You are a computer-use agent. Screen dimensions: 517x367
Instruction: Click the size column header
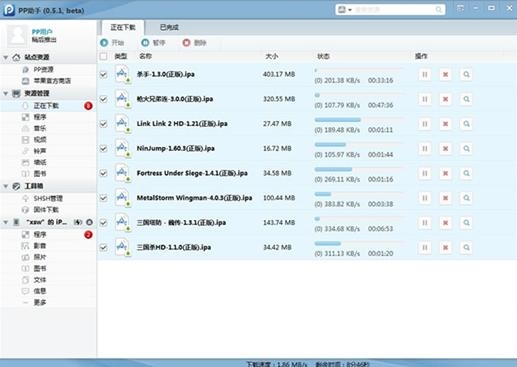pos(271,56)
